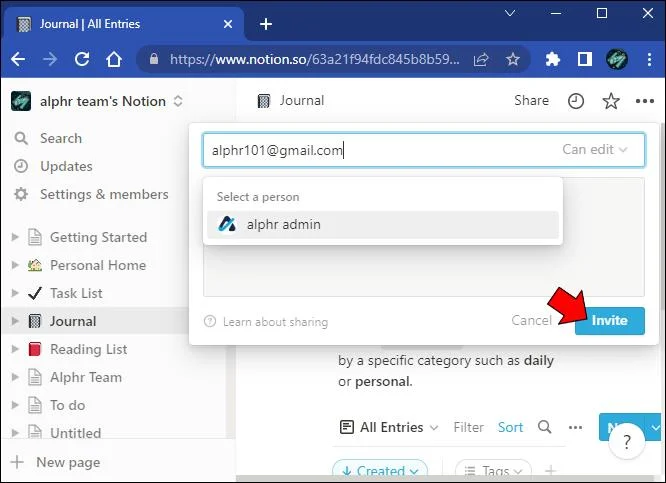This screenshot has width=666, height=483.
Task: Expand the Alphr Team page toggle
Action: 15,377
